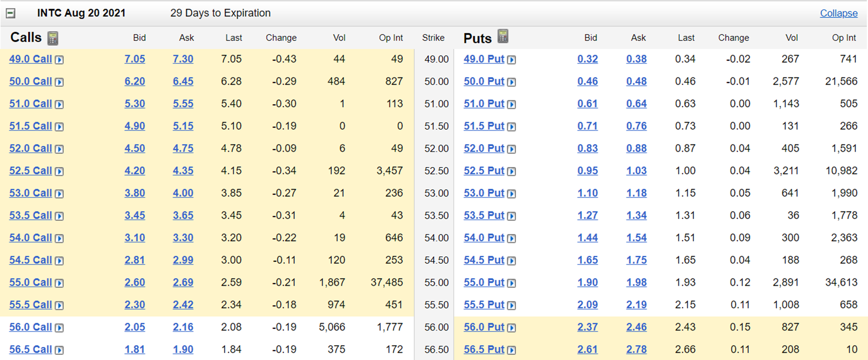
Task: Open the calculator icon beside Puts
Action: click(503, 36)
